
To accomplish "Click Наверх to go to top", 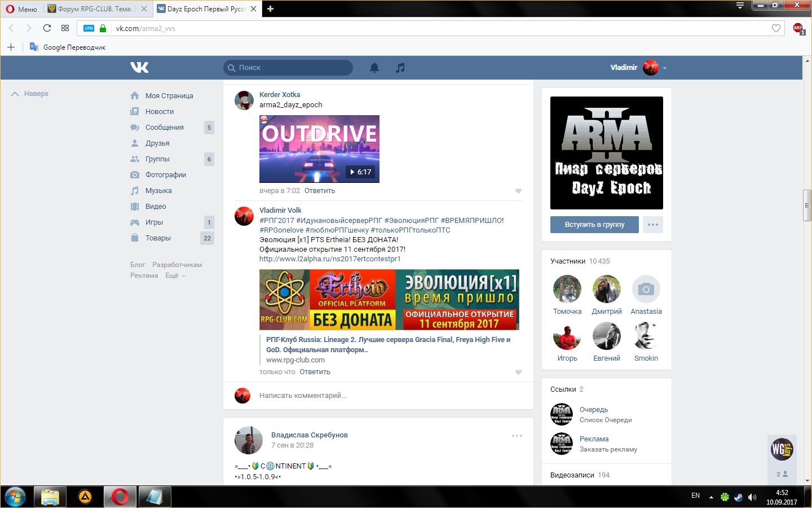I will pos(30,94).
